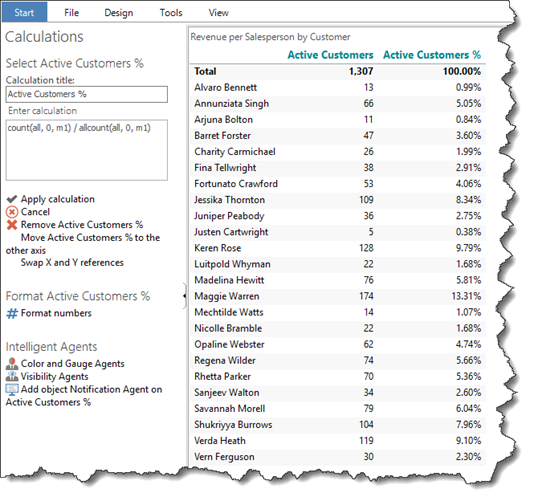Move Active Customers % to other axis
The height and width of the screenshot is (501, 534).
(x=83, y=244)
